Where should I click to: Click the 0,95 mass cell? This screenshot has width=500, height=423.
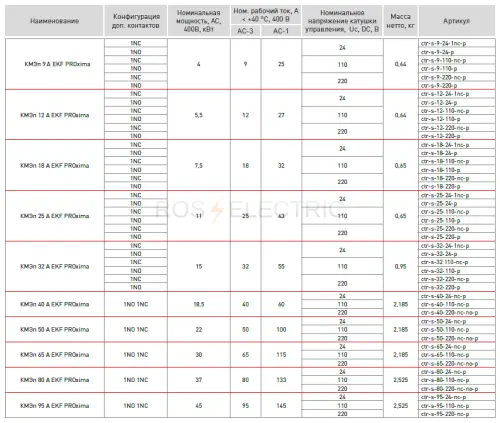[400, 266]
